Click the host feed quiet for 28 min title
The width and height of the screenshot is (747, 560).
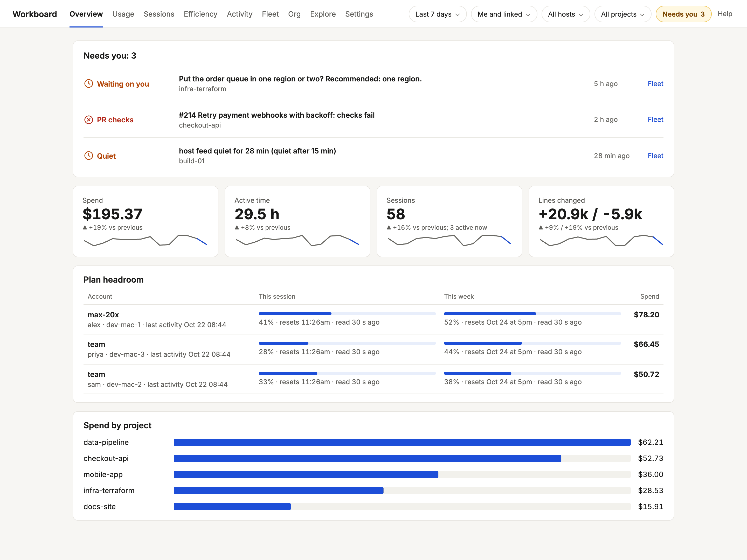tap(257, 151)
